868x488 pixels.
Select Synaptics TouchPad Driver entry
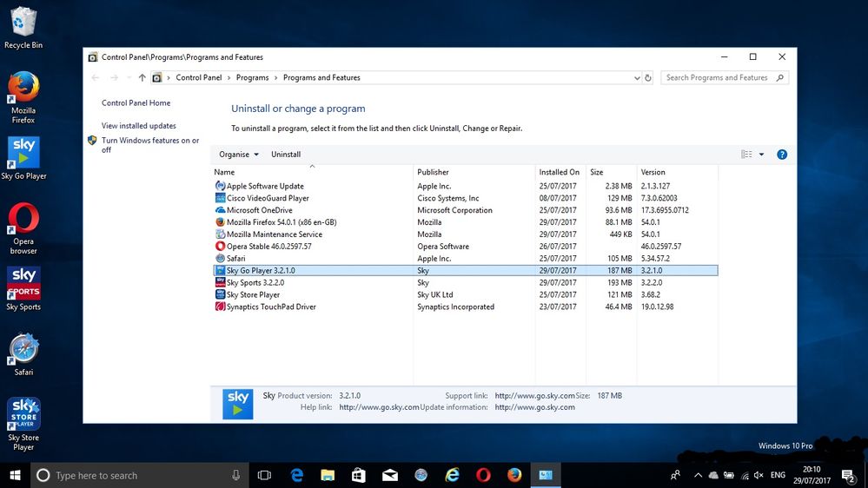[466, 307]
